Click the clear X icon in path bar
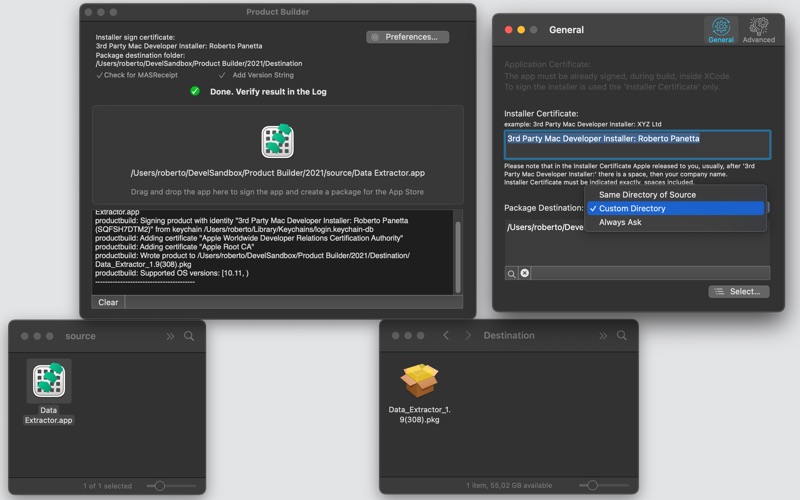The height and width of the screenshot is (500, 800). point(524,273)
